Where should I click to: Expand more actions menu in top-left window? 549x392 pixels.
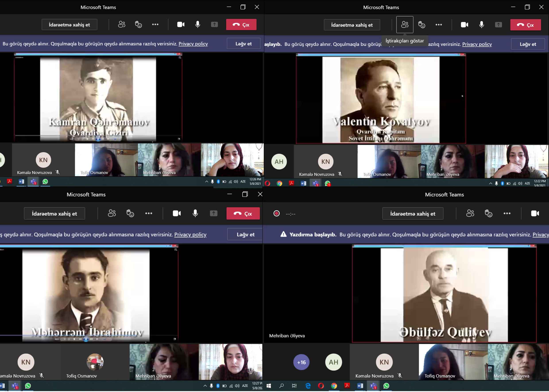155,24
